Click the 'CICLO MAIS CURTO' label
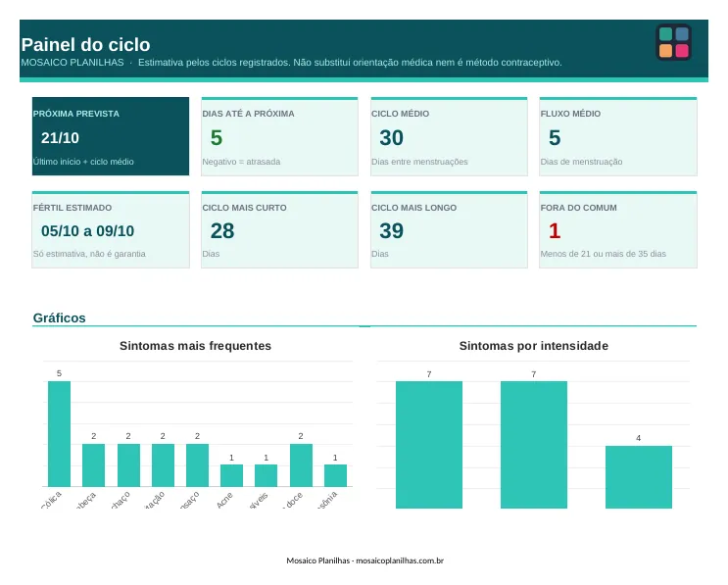 point(244,208)
